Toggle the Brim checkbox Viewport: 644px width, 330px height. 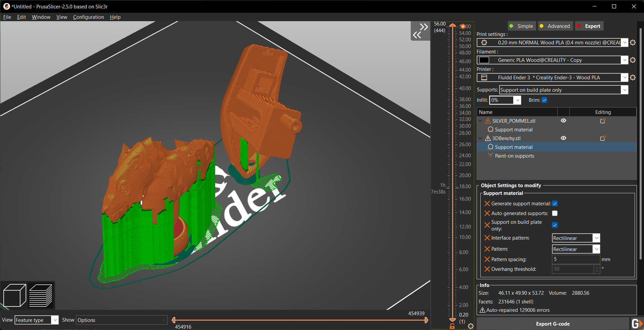click(545, 100)
